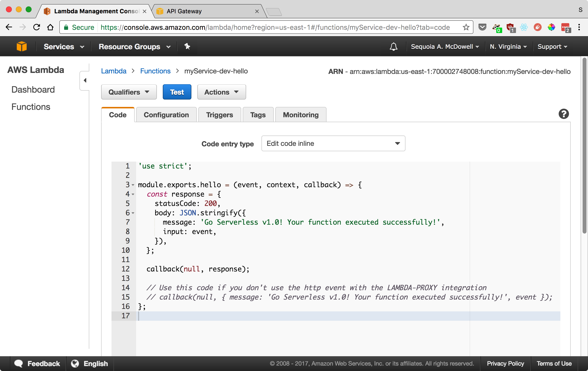
Task: Open the React DevTools extension icon
Action: coord(524,27)
